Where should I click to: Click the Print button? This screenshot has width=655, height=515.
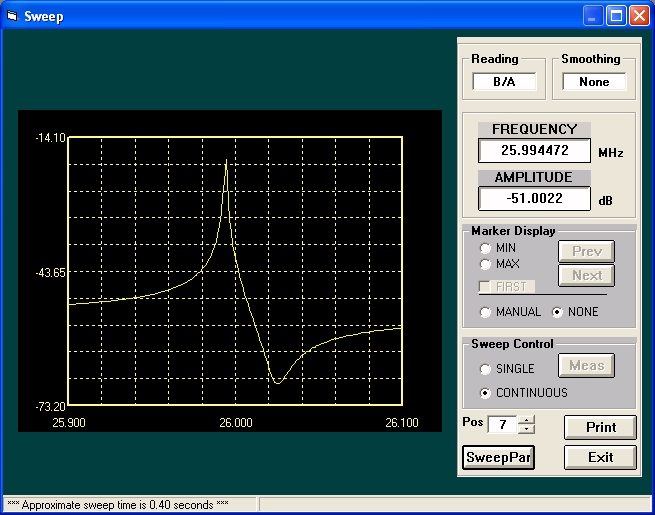[x=600, y=427]
